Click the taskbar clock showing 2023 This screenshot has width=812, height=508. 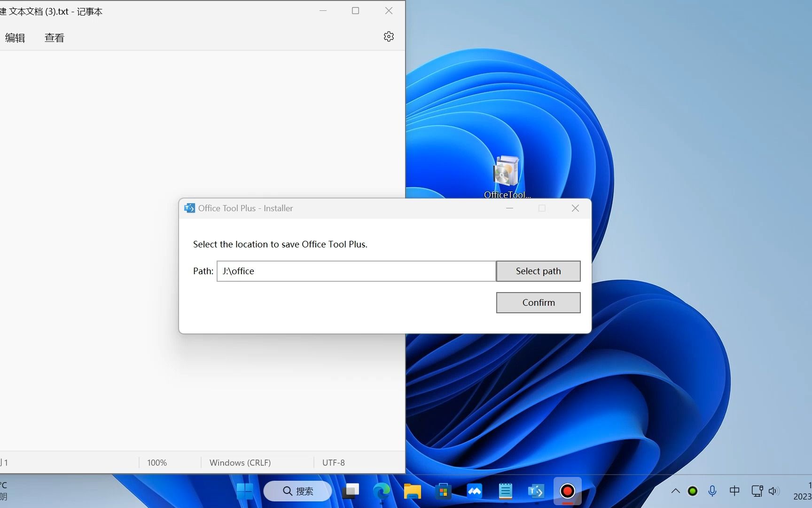pos(803,491)
